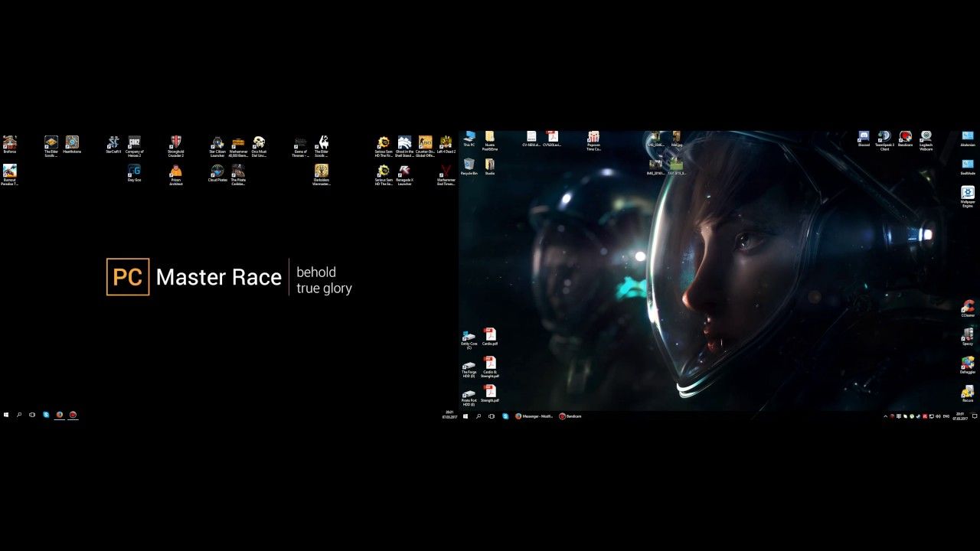Open the Action Center notifications
980x551 pixels.
click(x=975, y=416)
